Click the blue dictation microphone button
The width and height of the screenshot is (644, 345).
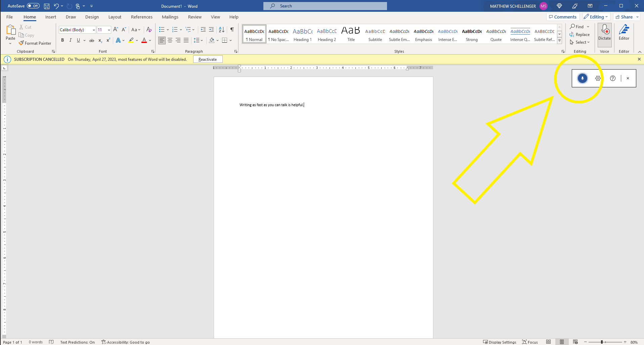pyautogui.click(x=583, y=78)
